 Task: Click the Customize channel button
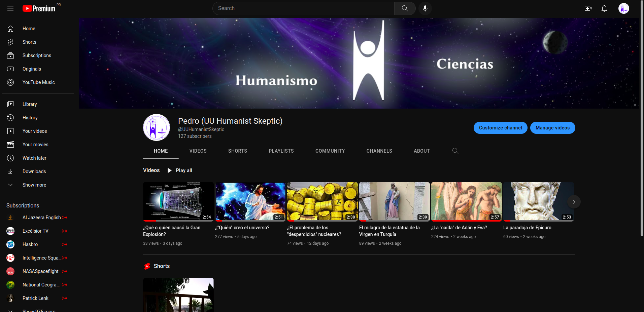tap(500, 128)
